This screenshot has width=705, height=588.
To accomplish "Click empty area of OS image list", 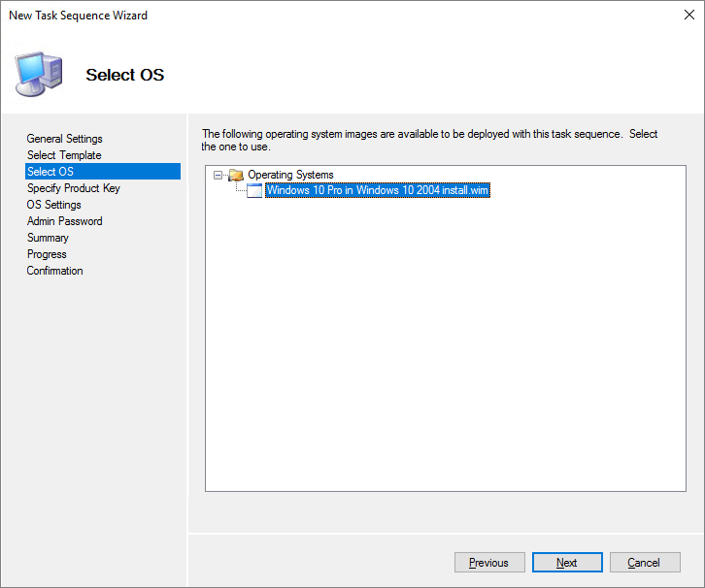I will tap(445, 369).
